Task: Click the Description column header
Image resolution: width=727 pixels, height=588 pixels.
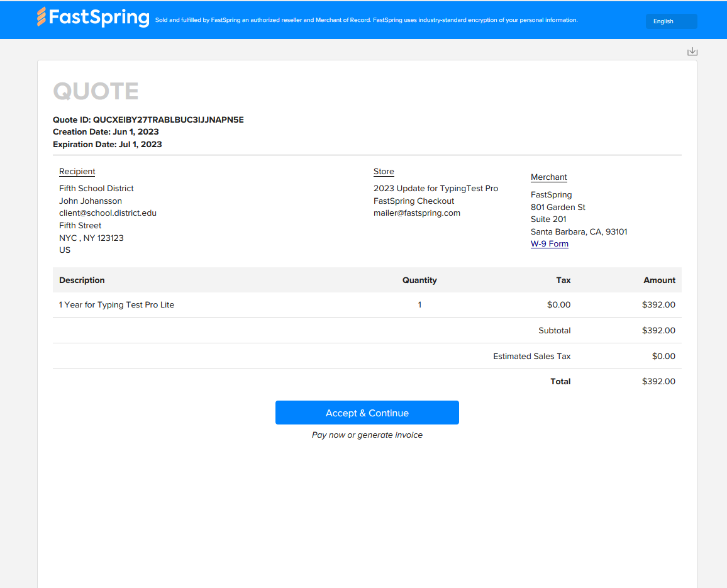Action: tap(82, 280)
